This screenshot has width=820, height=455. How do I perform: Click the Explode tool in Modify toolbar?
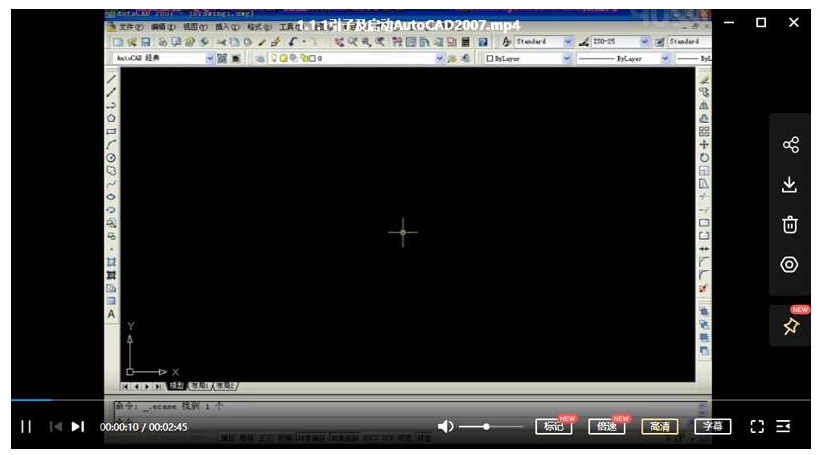click(x=704, y=288)
